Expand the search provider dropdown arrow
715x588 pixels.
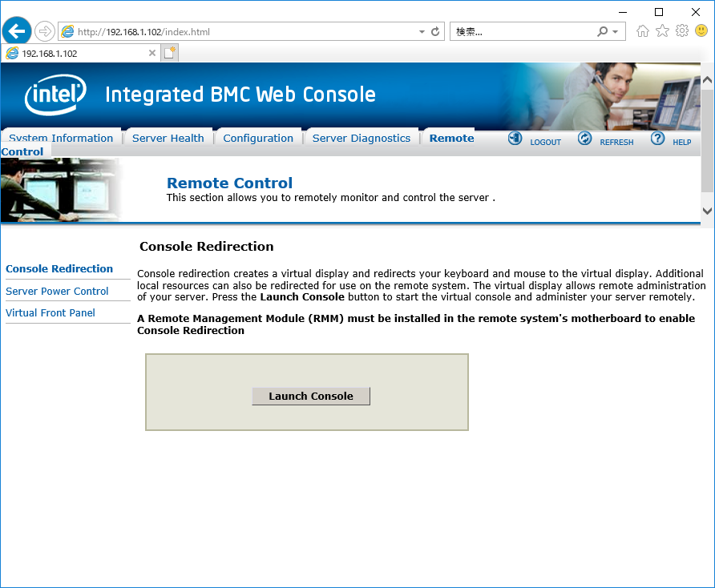(615, 32)
